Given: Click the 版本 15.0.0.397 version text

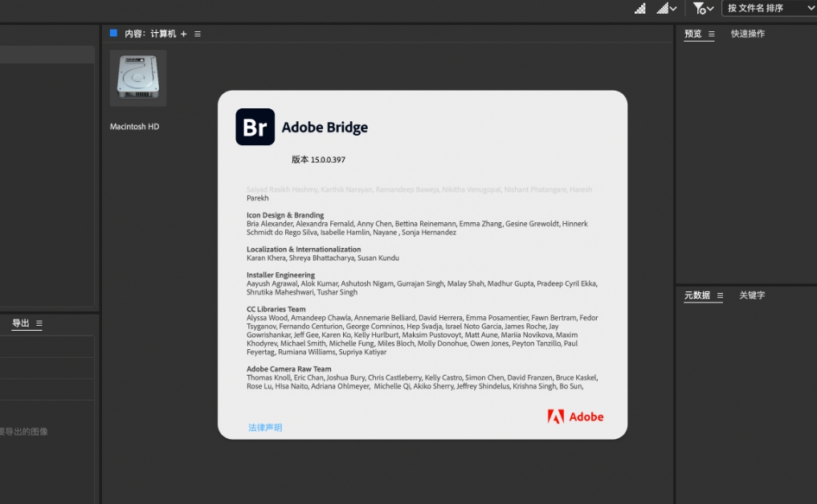Looking at the screenshot, I should [318, 160].
